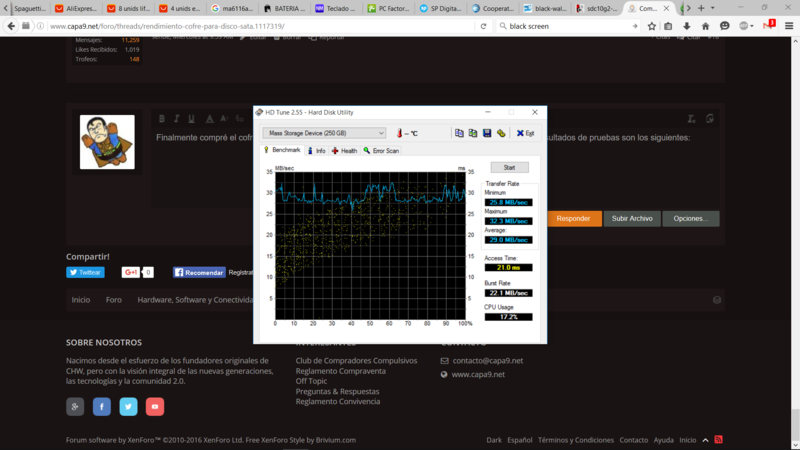Click the Maximum transfer rate value

coord(508,221)
